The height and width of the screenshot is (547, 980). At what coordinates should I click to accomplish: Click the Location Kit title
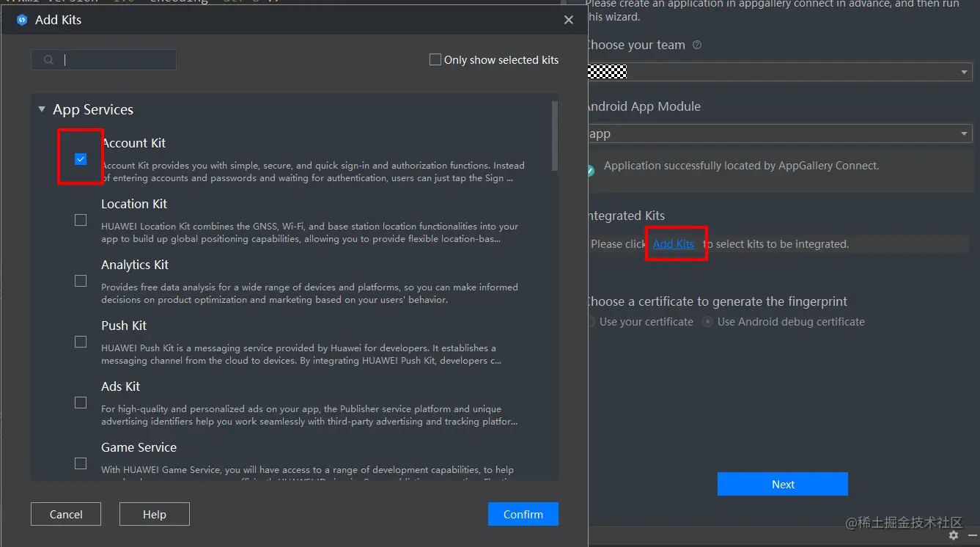(134, 204)
